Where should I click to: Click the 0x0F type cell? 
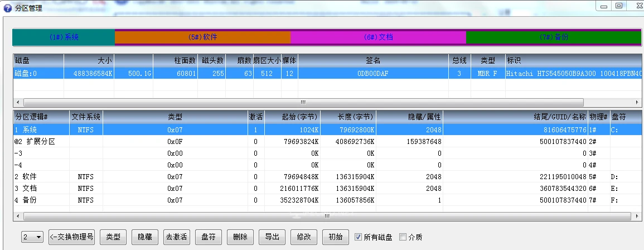[x=175, y=141]
